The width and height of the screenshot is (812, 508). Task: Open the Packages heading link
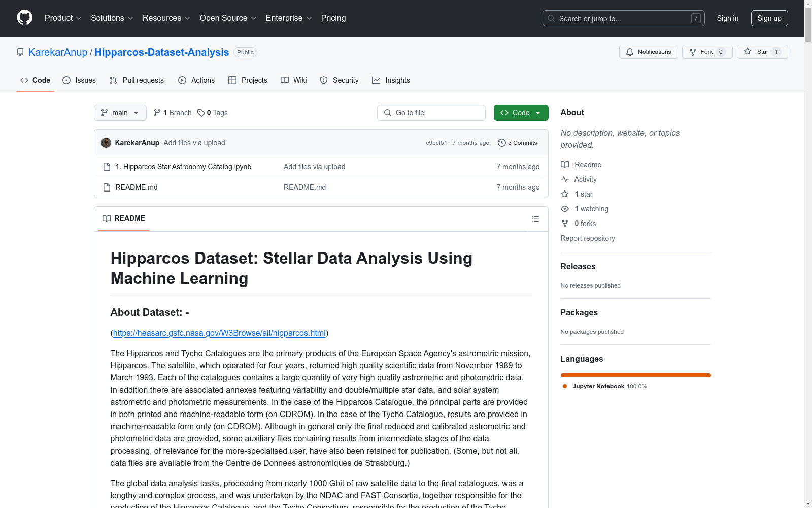coord(579,312)
